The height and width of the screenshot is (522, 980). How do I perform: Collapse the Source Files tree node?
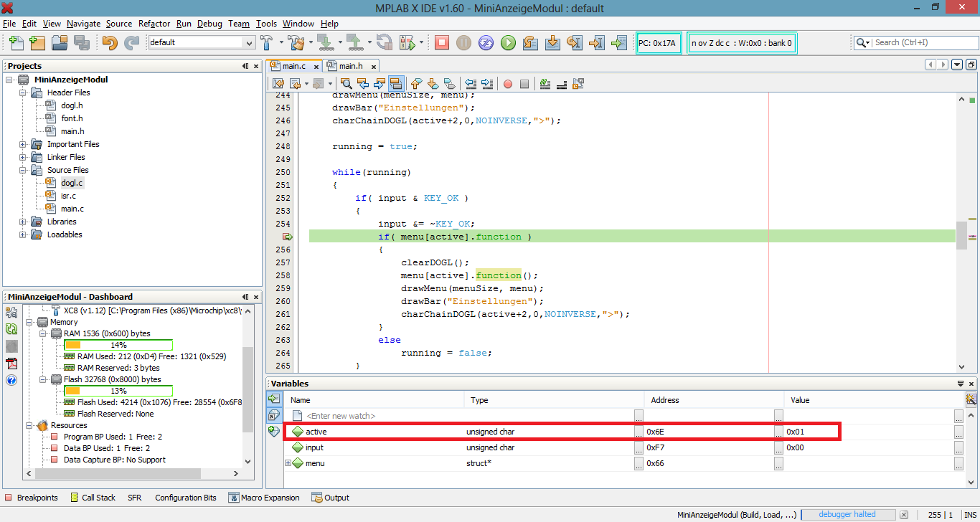(22, 170)
